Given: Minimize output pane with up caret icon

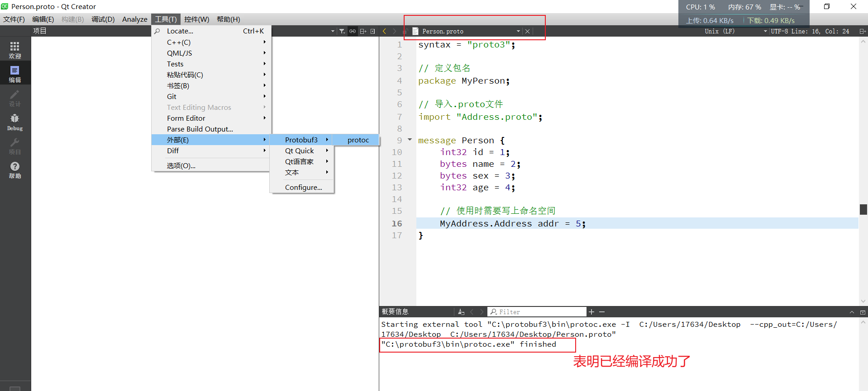Looking at the screenshot, I should (x=852, y=312).
